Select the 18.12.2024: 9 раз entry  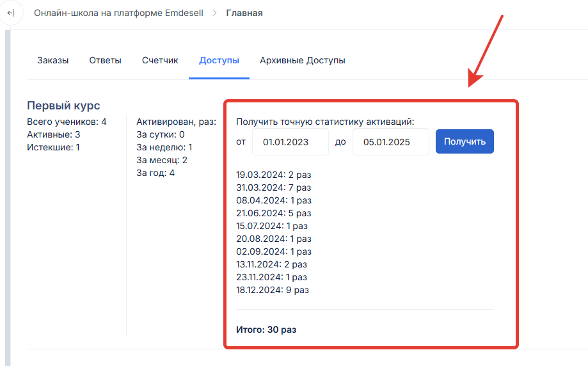(x=272, y=290)
